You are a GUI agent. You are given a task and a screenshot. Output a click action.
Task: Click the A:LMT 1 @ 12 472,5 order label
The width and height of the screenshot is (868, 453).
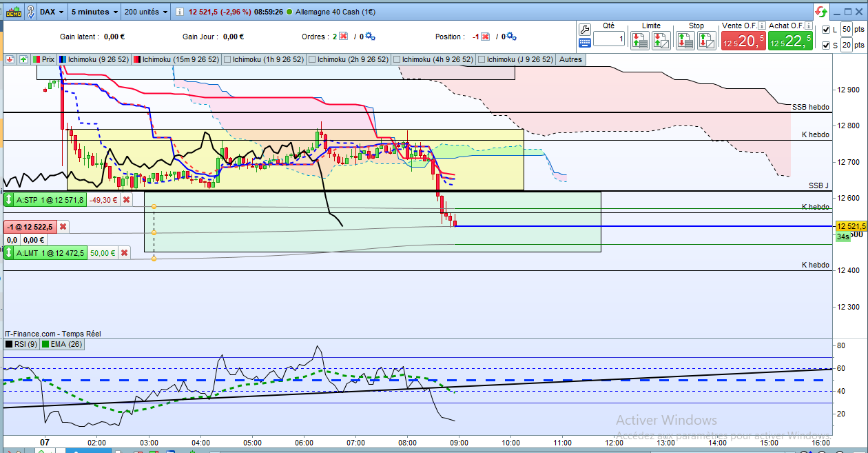50,253
